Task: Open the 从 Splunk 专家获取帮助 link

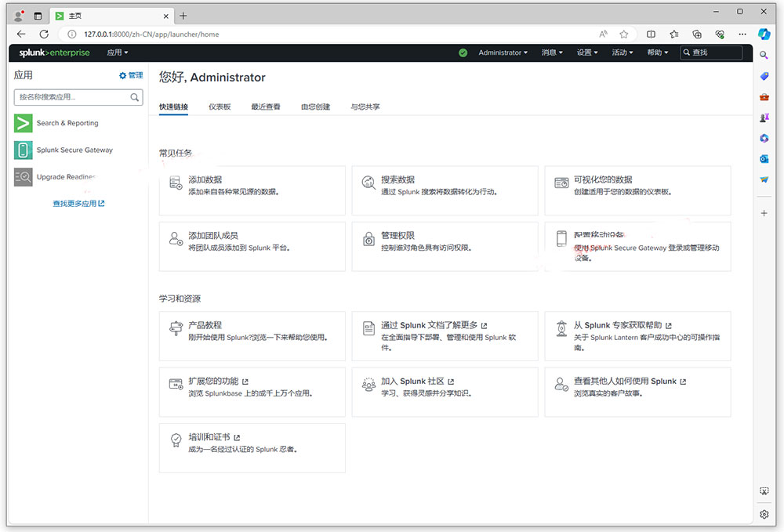Action: [x=622, y=325]
